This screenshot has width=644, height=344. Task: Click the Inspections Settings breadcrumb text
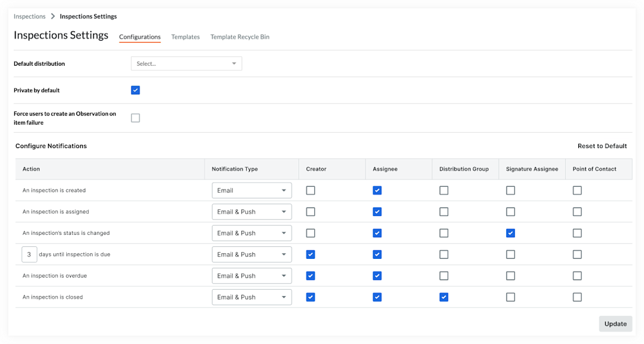[x=89, y=17]
